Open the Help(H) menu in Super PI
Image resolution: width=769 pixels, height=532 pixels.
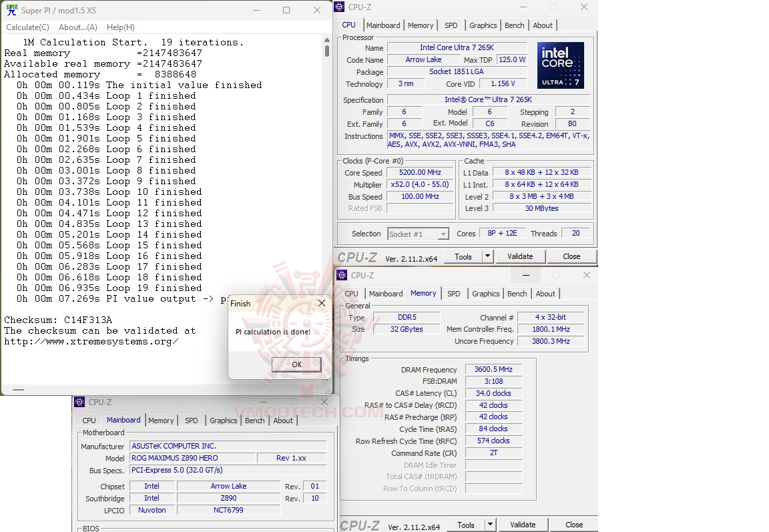[x=121, y=27]
